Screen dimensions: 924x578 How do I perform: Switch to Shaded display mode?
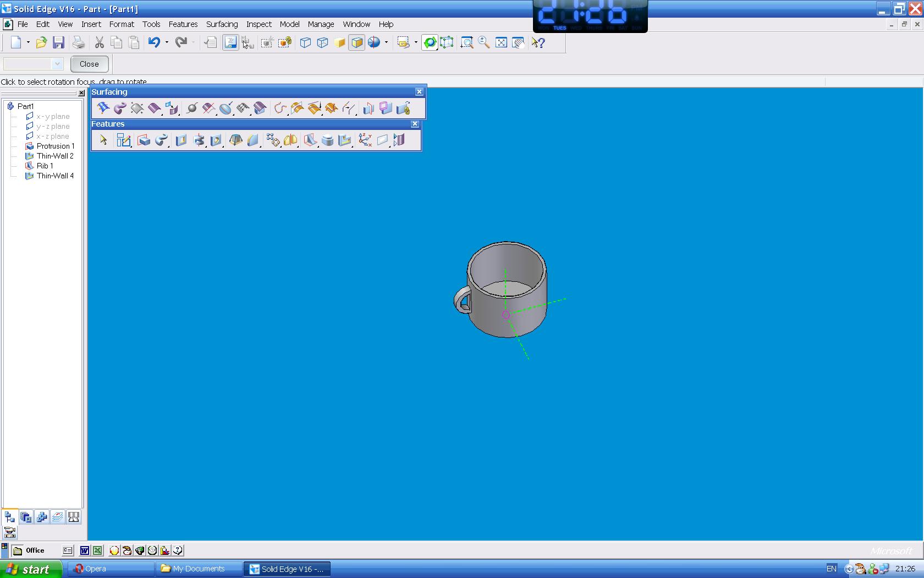tap(340, 42)
